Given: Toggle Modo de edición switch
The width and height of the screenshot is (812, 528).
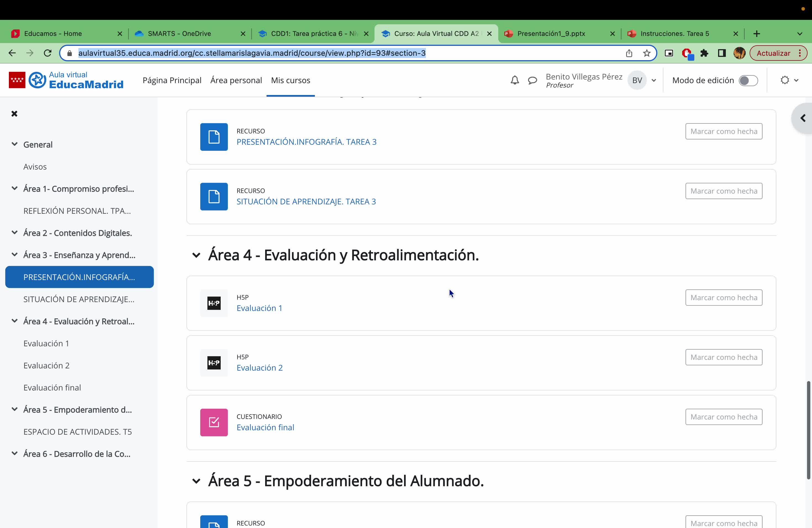Looking at the screenshot, I should [748, 80].
